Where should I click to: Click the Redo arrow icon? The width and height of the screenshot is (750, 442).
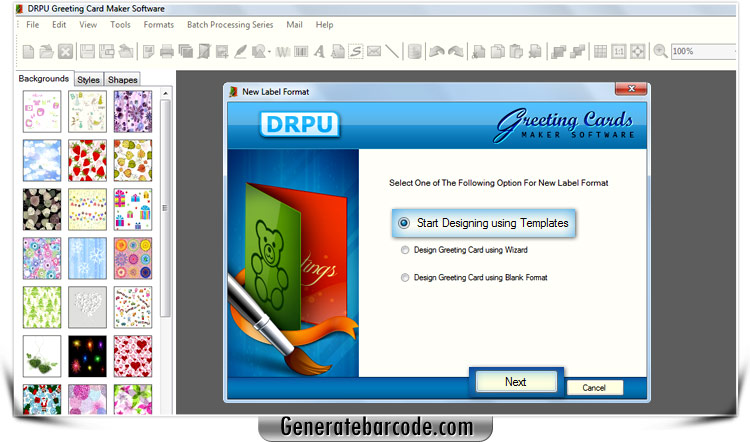tap(455, 51)
